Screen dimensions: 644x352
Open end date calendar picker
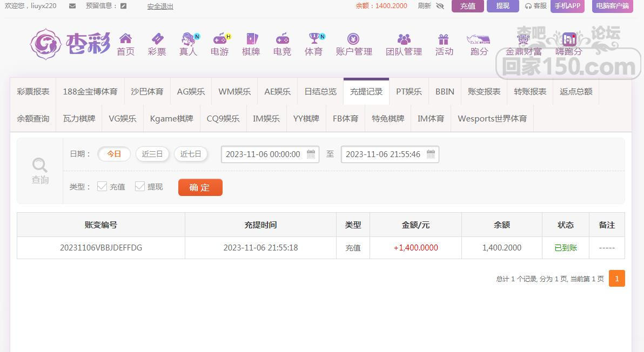tap(431, 154)
